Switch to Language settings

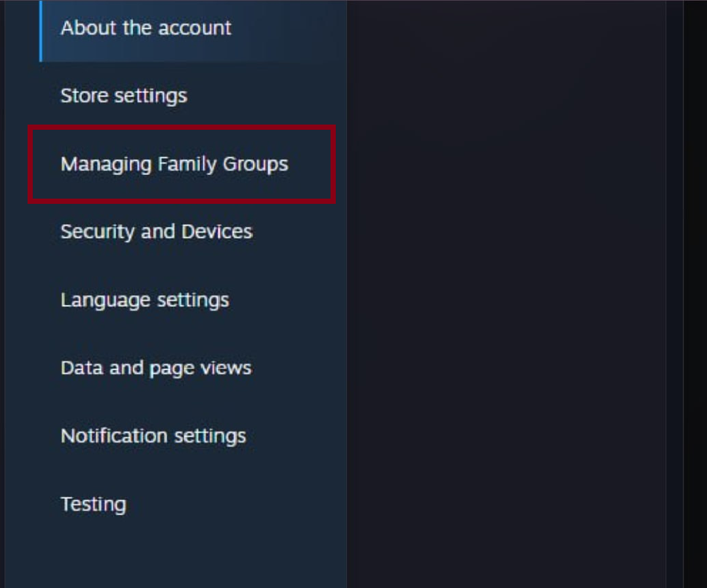pyautogui.click(x=145, y=300)
